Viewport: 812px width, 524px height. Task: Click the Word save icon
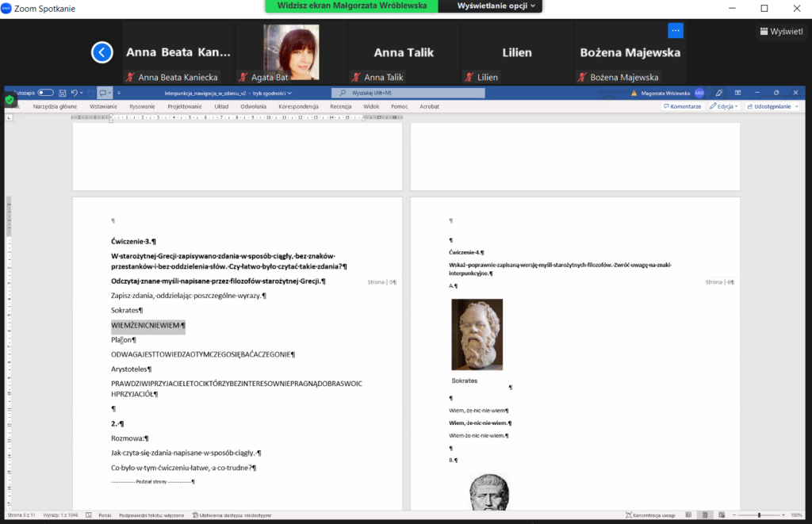point(62,93)
